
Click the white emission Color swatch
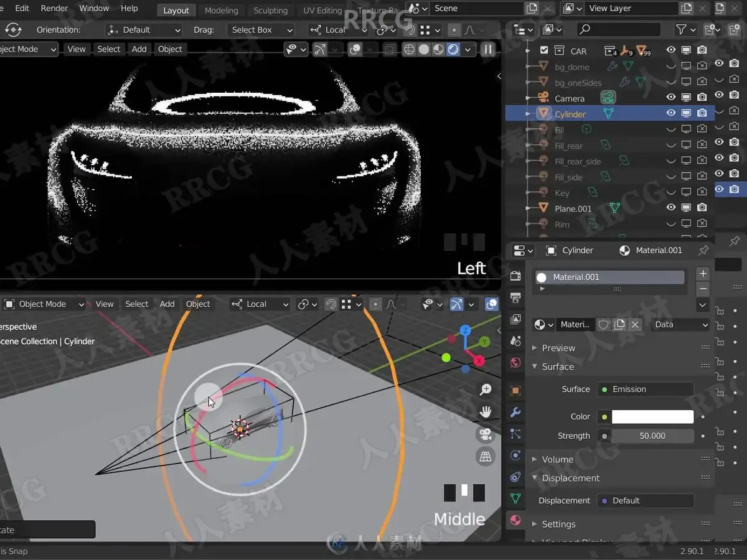point(652,417)
